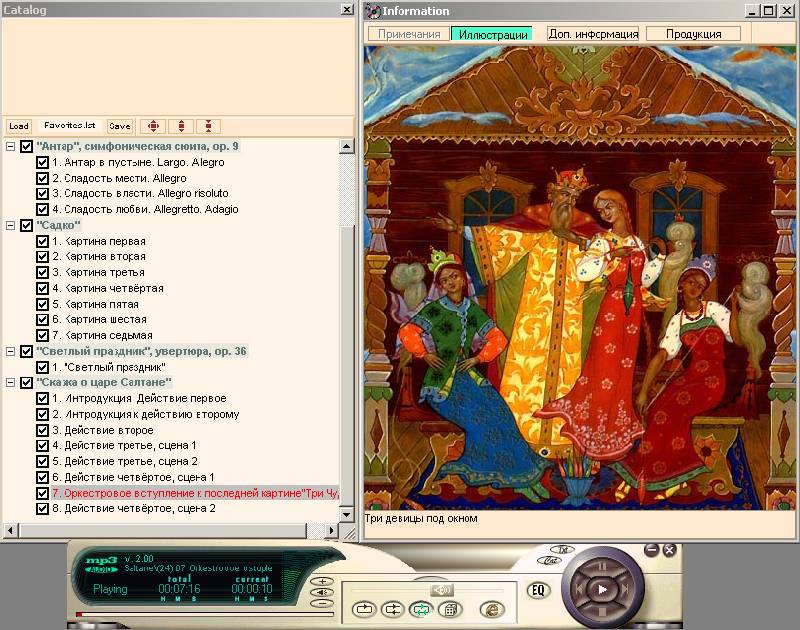Collapse the "Светлый праздник" overture node
The width and height of the screenshot is (800, 630).
pos(10,351)
